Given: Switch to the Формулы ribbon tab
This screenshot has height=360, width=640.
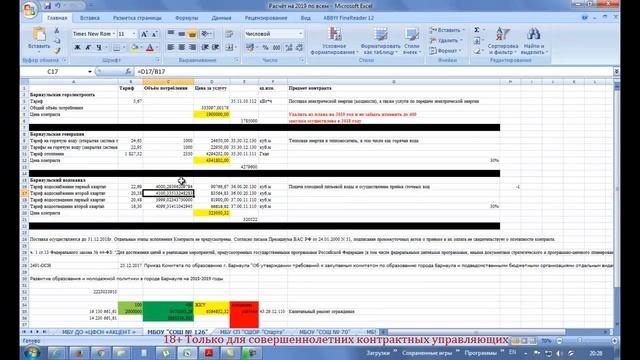Looking at the screenshot, I should (187, 18).
